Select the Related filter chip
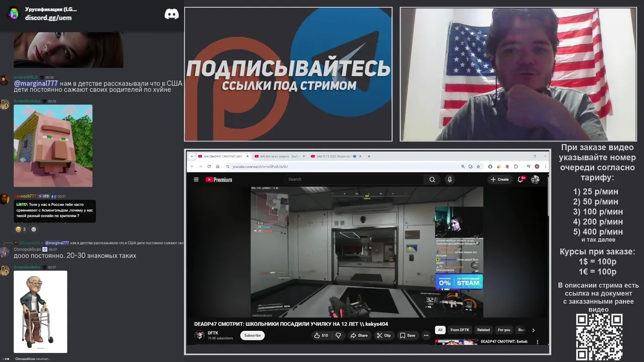Screen dimensions: 644x362 pos(484,330)
